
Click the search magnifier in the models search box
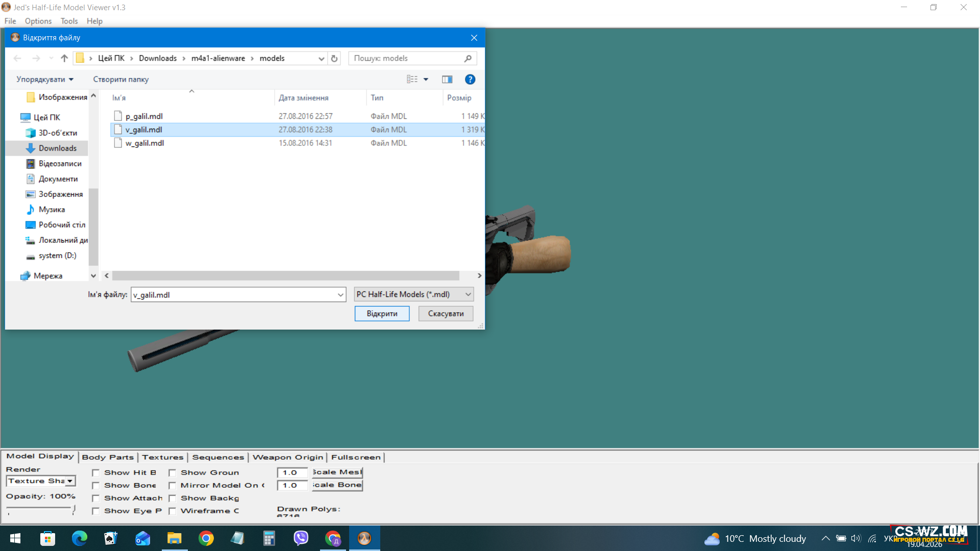[x=468, y=58]
